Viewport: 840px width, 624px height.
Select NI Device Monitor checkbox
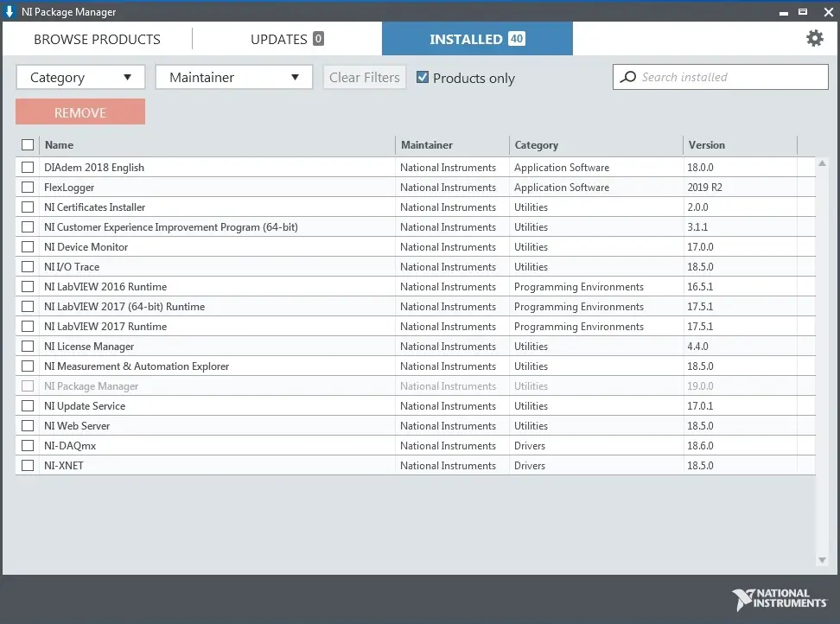28,246
